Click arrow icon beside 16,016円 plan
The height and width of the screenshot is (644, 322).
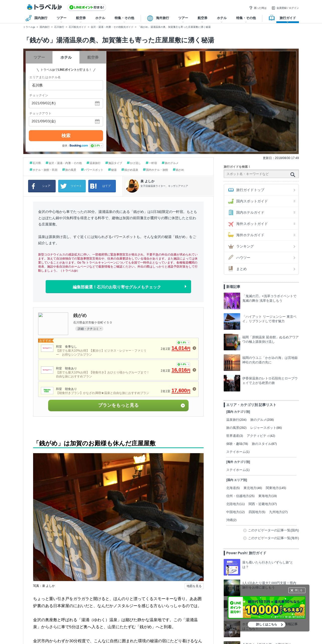(194, 370)
